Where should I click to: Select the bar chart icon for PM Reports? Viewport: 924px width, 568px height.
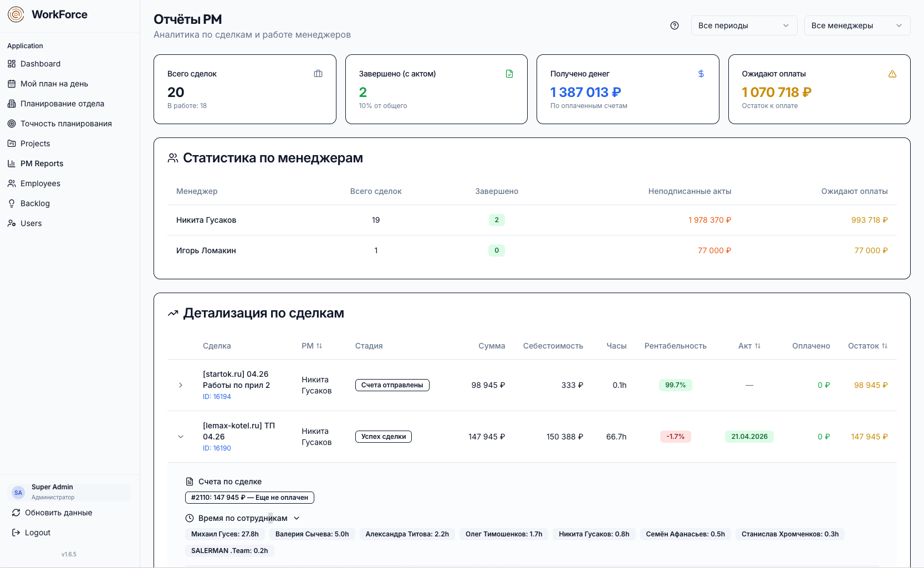coord(12,163)
